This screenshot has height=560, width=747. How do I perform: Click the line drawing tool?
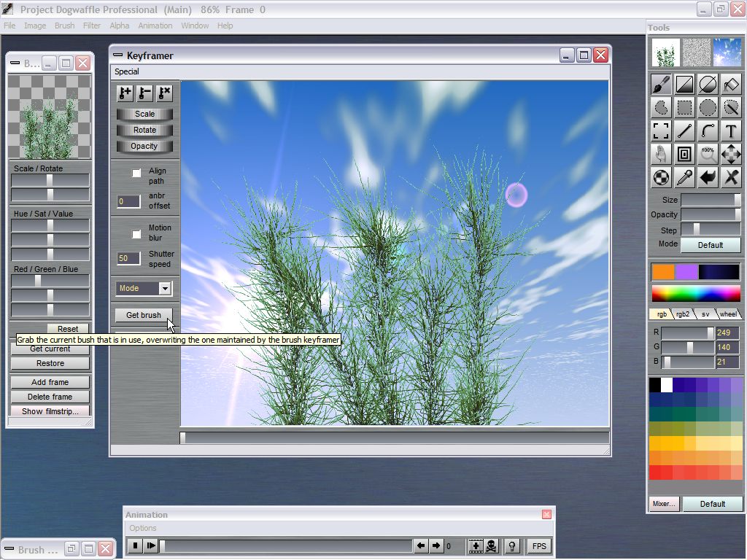[x=684, y=131]
